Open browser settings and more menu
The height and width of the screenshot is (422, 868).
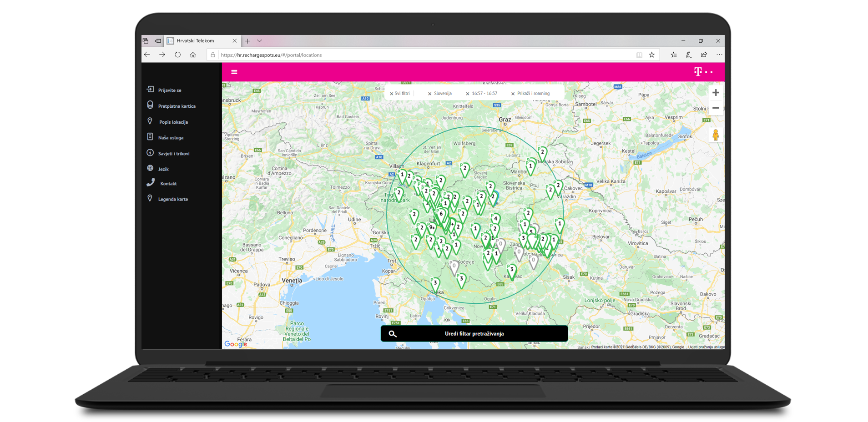pyautogui.click(x=719, y=55)
